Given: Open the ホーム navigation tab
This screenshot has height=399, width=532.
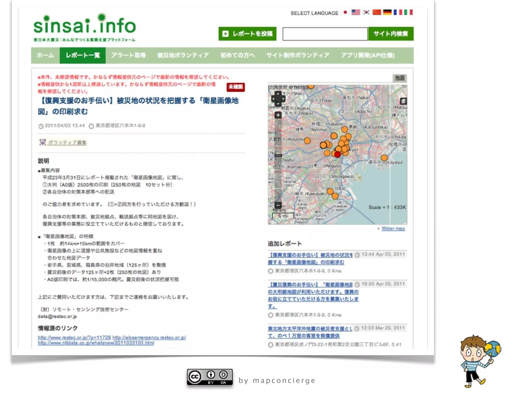Looking at the screenshot, I should (45, 55).
